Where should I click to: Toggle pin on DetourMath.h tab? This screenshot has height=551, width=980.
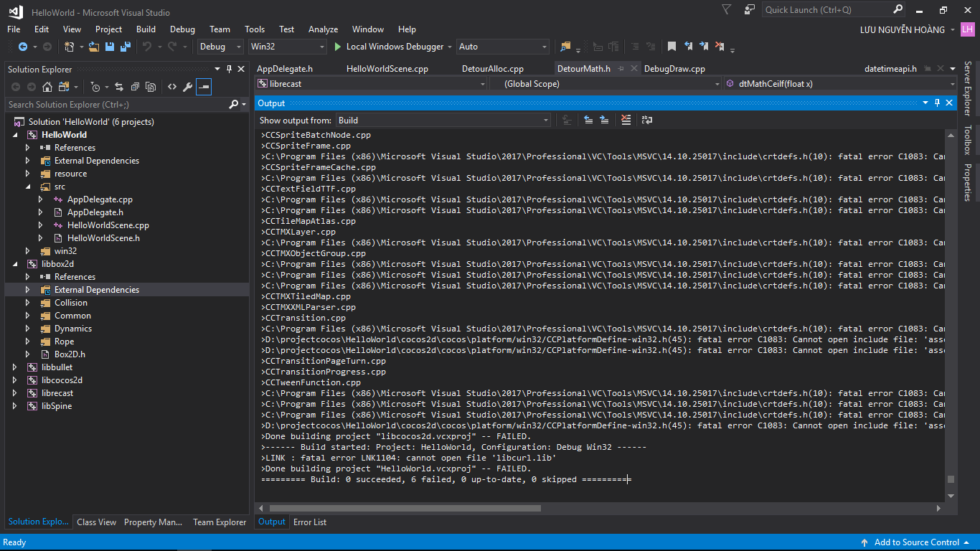point(621,69)
